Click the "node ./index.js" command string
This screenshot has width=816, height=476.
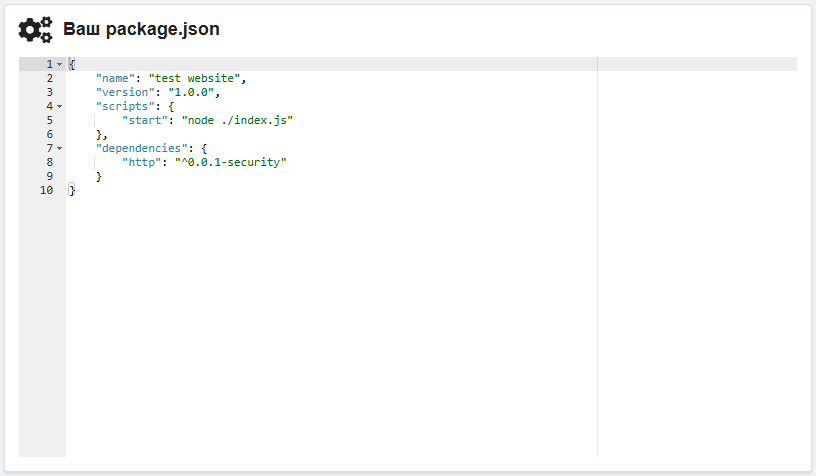tap(237, 120)
